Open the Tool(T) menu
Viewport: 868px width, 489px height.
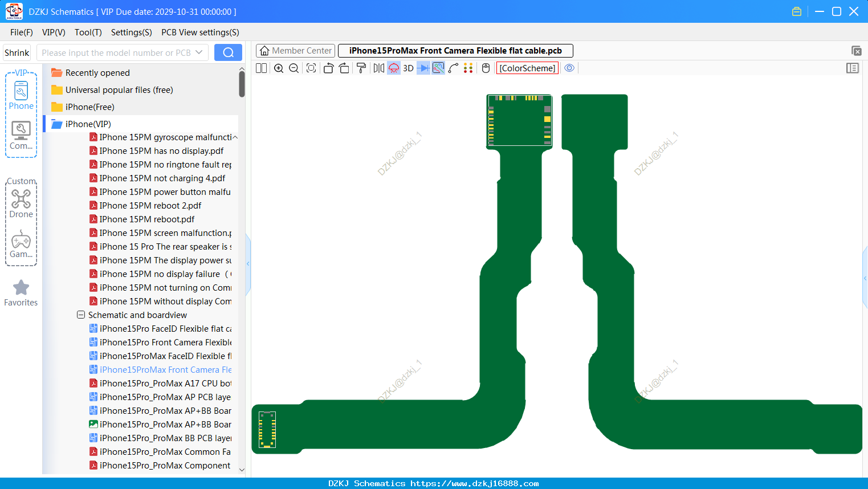(88, 32)
